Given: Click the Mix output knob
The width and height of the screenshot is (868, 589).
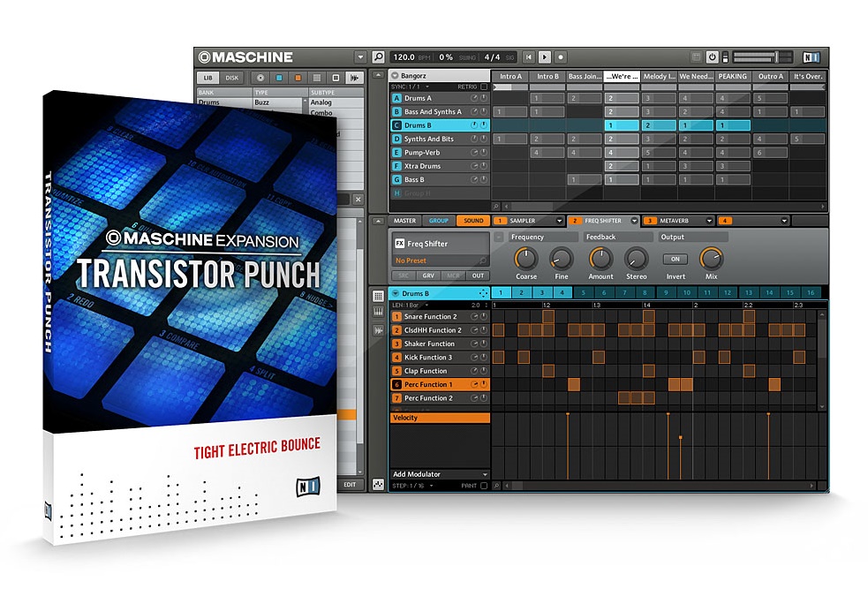Looking at the screenshot, I should point(712,259).
